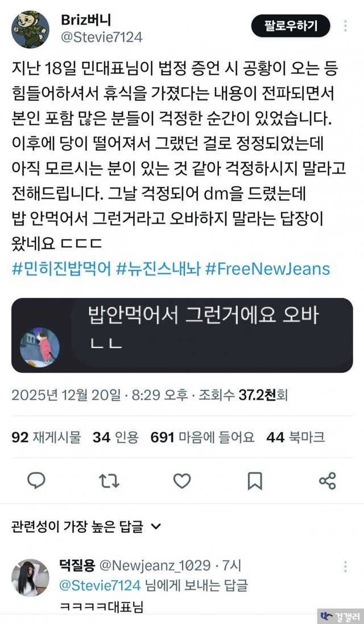Open three-dot menu on 덕질용 reply
The width and height of the screenshot is (364, 624).
pos(345,566)
